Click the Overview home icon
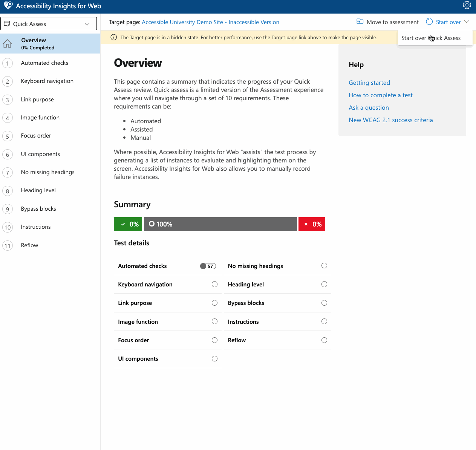 click(7, 44)
